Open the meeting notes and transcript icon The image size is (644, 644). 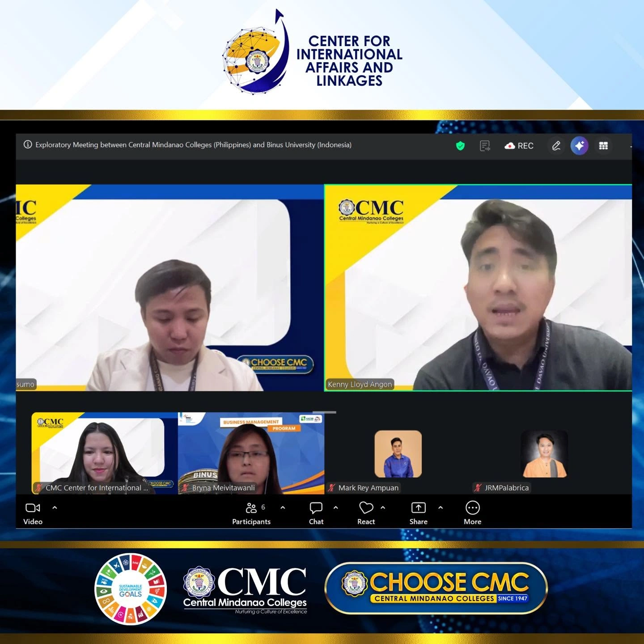[485, 146]
